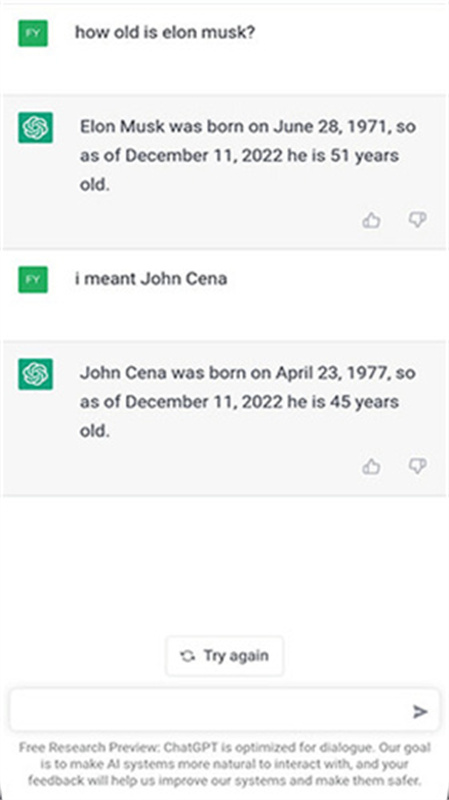Click the Try again button
The image size is (449, 800).
pyautogui.click(x=224, y=656)
